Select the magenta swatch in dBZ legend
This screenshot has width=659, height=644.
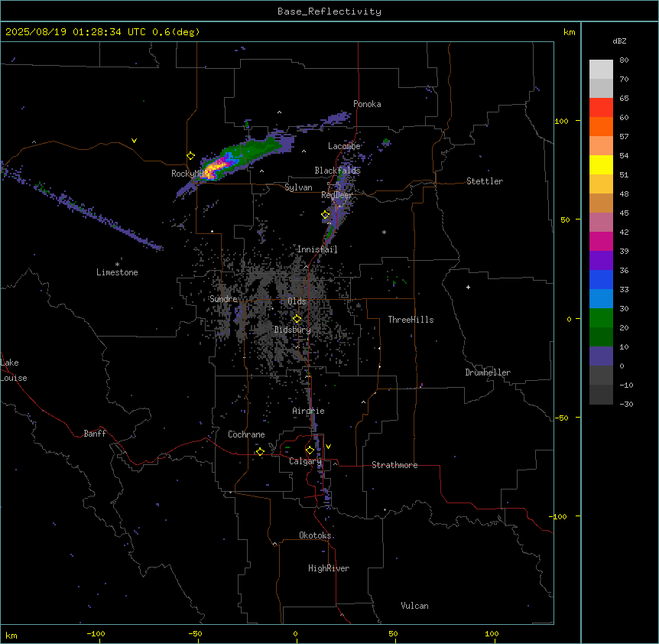tap(601, 241)
